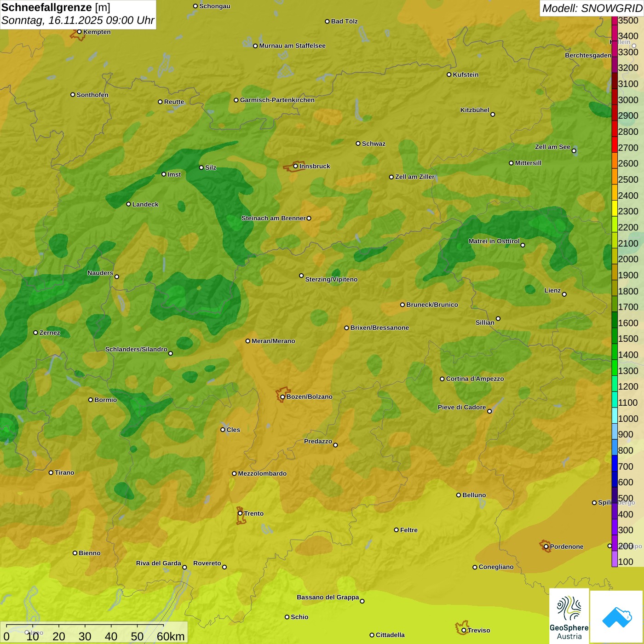This screenshot has width=644, height=644.
Task: Click the Garmisch-Partenkirchen label
Action: click(x=277, y=100)
